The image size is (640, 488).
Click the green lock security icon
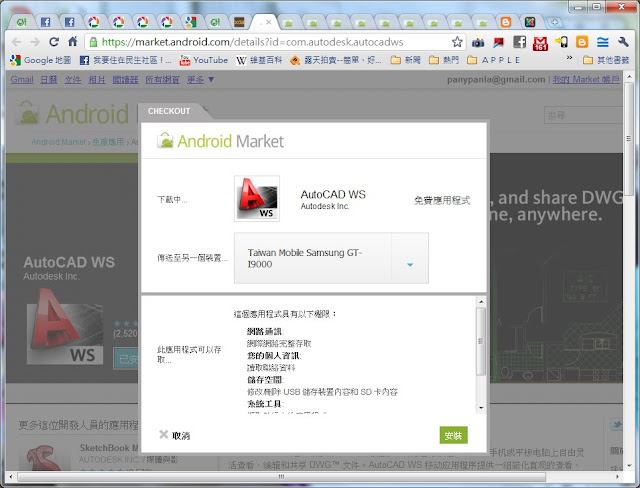pyautogui.click(x=93, y=42)
